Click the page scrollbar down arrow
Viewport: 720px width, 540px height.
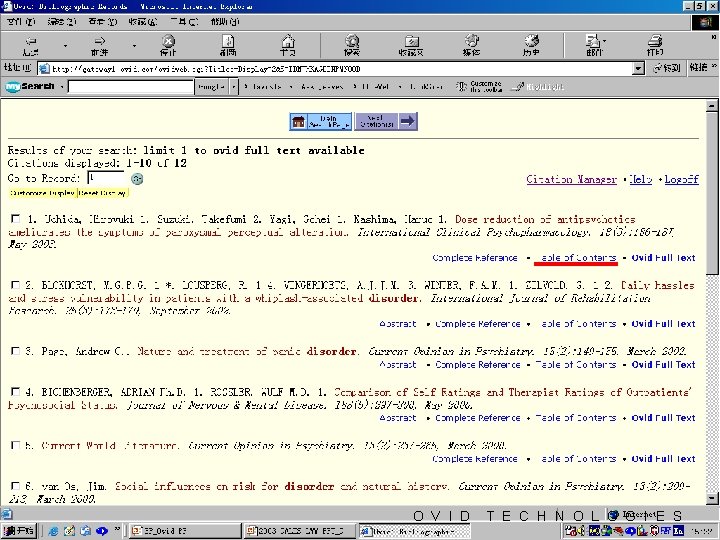712,498
